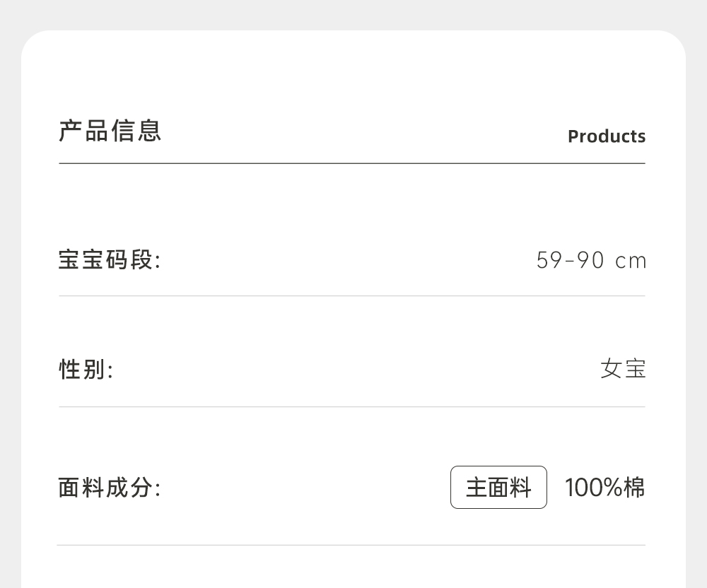Click the cm unit text

click(631, 261)
